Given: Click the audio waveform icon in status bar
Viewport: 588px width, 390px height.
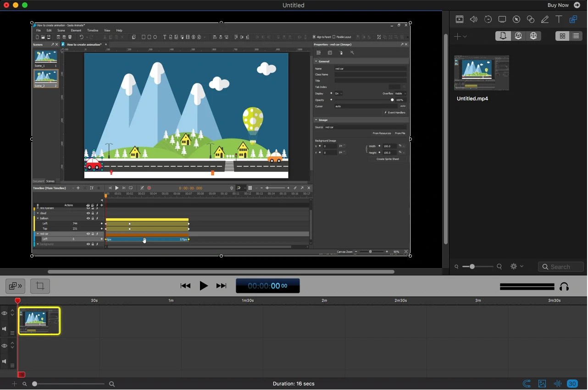Looking at the screenshot, I should click(x=557, y=384).
